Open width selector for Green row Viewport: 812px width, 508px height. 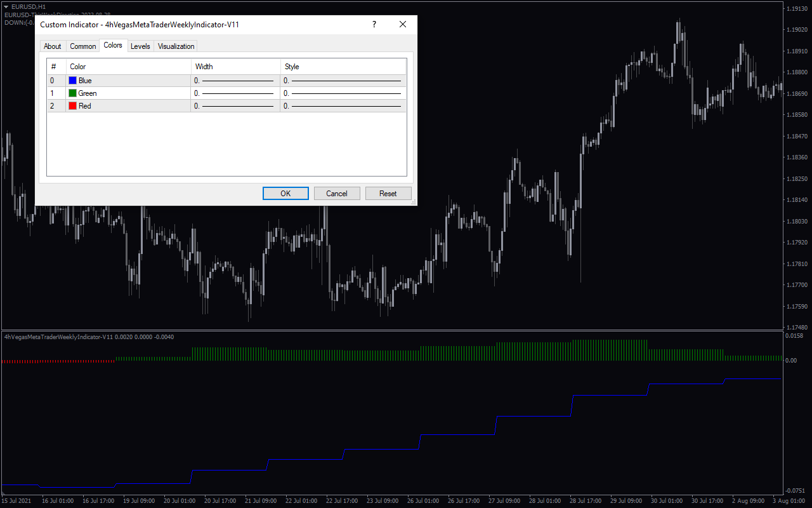point(235,93)
